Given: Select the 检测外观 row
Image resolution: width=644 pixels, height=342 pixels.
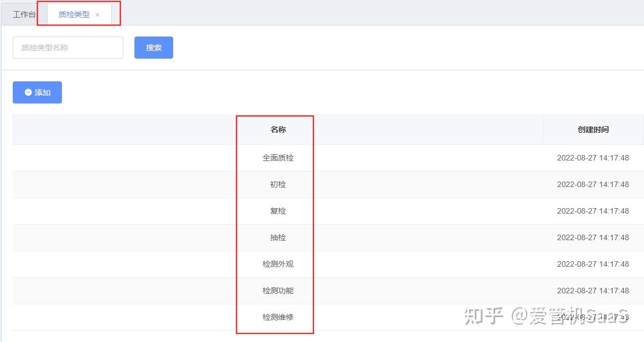Looking at the screenshot, I should pos(278,264).
